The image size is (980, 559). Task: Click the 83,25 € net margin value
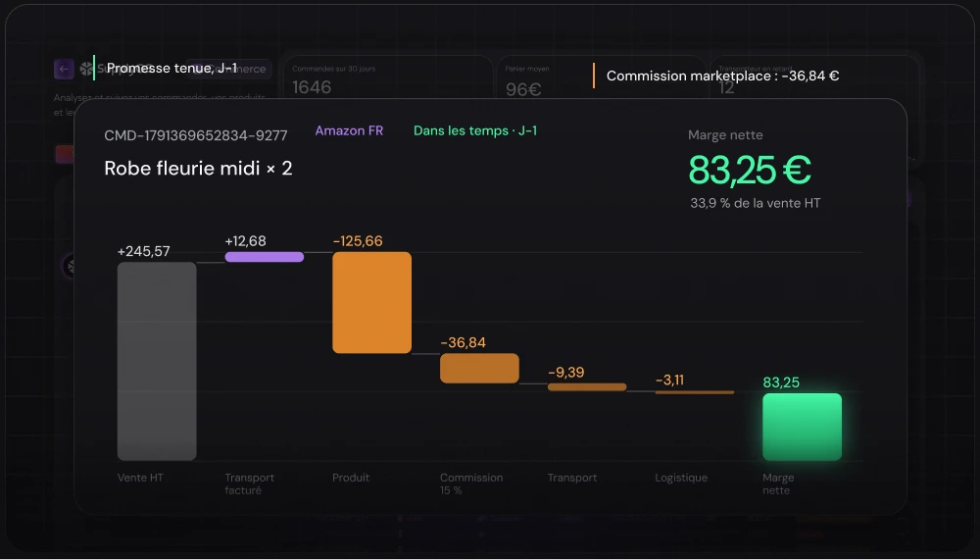pos(750,170)
